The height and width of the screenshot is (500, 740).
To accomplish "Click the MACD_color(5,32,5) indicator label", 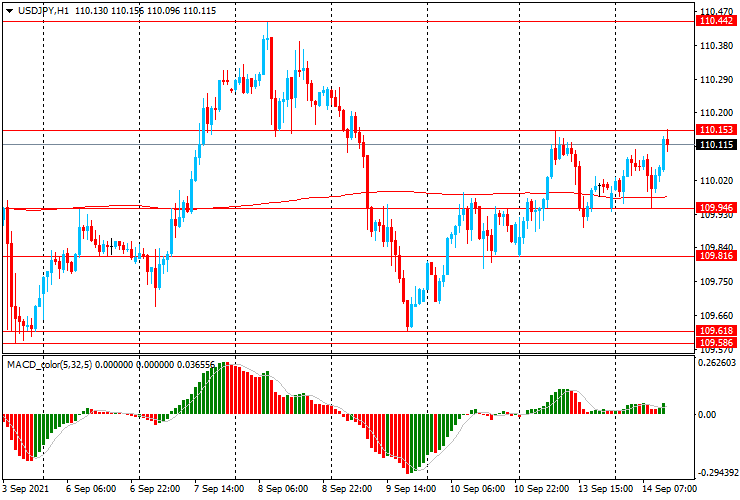I will (x=50, y=365).
